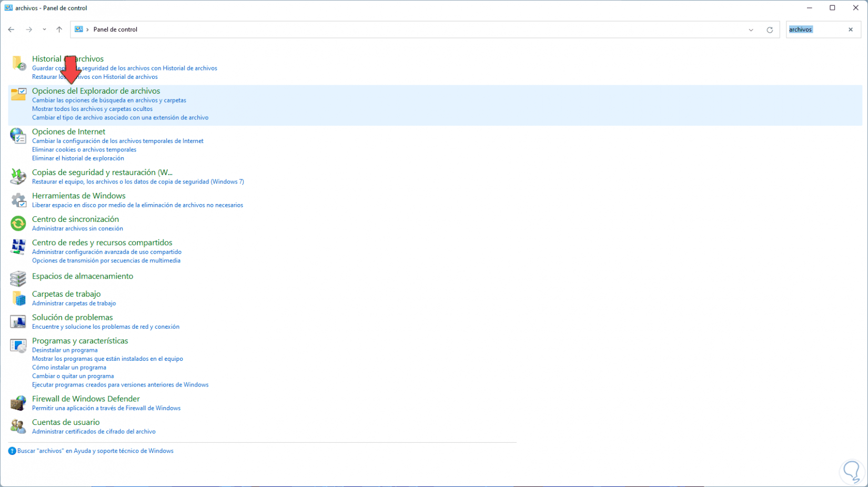Click Restaurar los archivos con Historial de archivos
Screen dimensions: 868x487
pyautogui.click(x=95, y=77)
